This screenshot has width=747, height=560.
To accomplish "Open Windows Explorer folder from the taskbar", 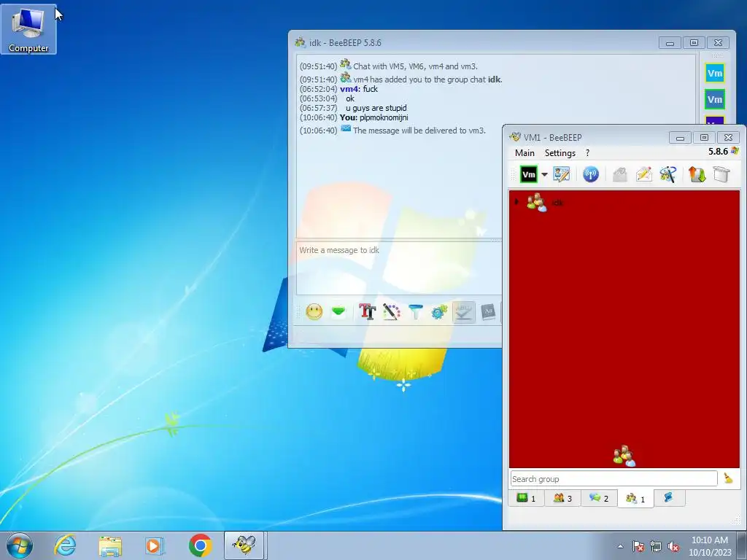I will click(110, 545).
